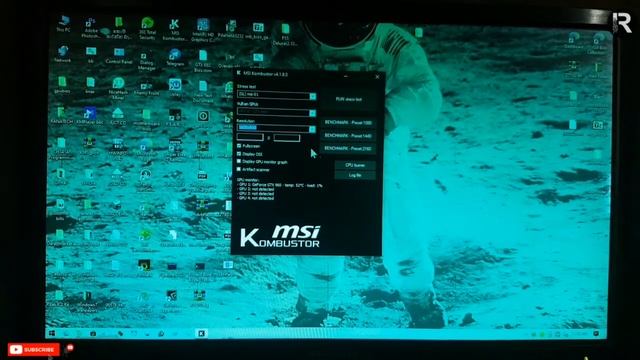
Task: Open the Dialog Manager desktop shortcut
Action: (x=146, y=61)
